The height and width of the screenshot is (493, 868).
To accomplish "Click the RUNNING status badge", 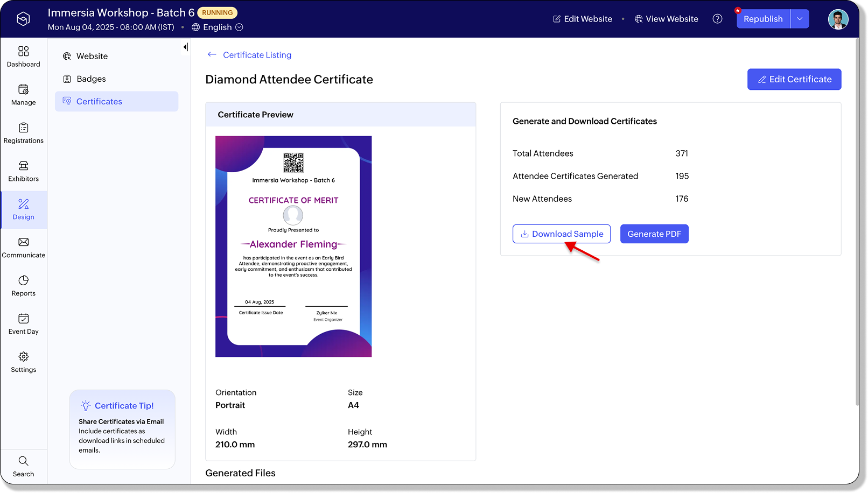I will [x=218, y=12].
